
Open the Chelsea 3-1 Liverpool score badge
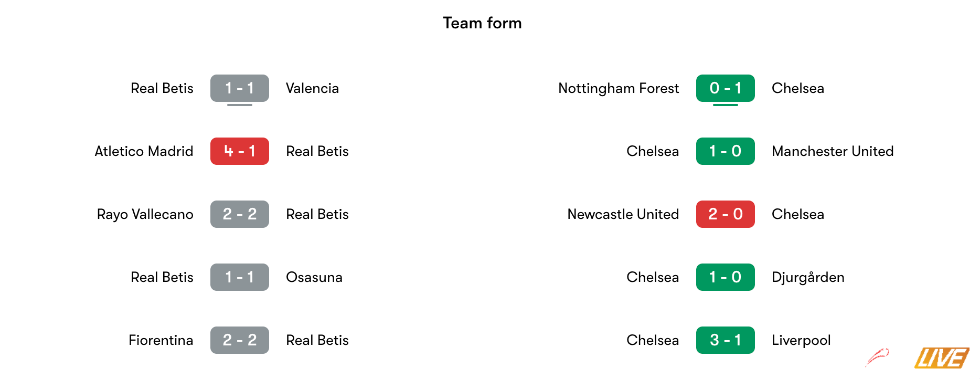(726, 340)
